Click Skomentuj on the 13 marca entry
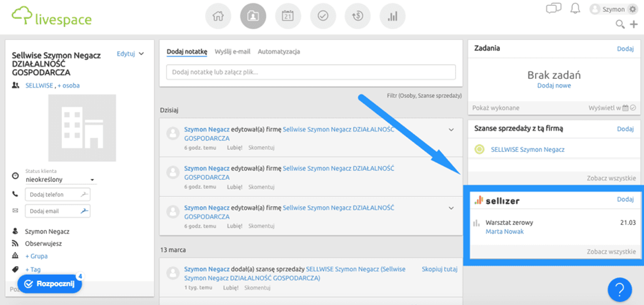644x305 pixels. coord(258,288)
